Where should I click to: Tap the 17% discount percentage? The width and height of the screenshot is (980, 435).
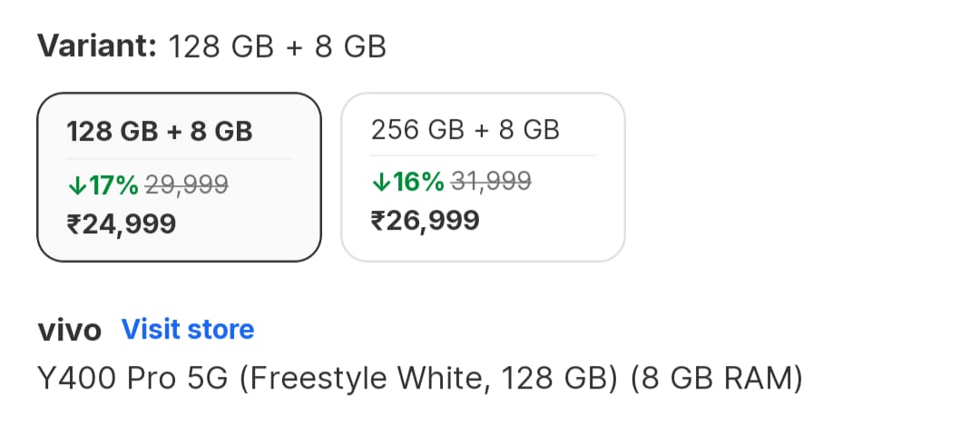[113, 185]
